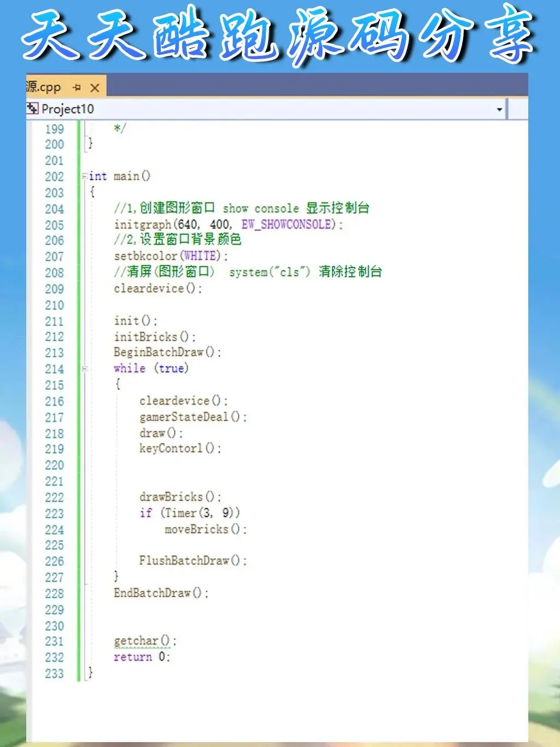Place cursor on initgraph(640, 400, EW_SHOWCONSOLE) line

pyautogui.click(x=228, y=224)
